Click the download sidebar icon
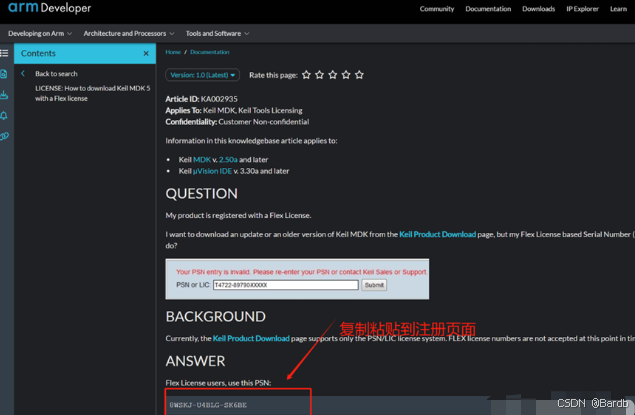The width and height of the screenshot is (635, 415). pos(4,95)
